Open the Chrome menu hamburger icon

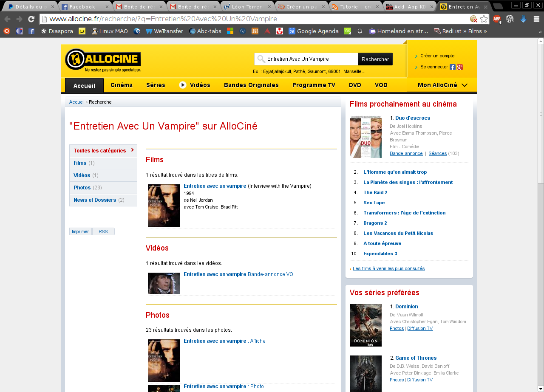(536, 19)
